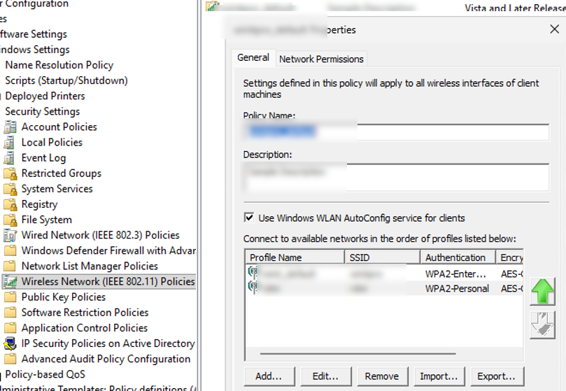Click the Description text box
Image resolution: width=566 pixels, height=391 pixels.
coord(396,177)
